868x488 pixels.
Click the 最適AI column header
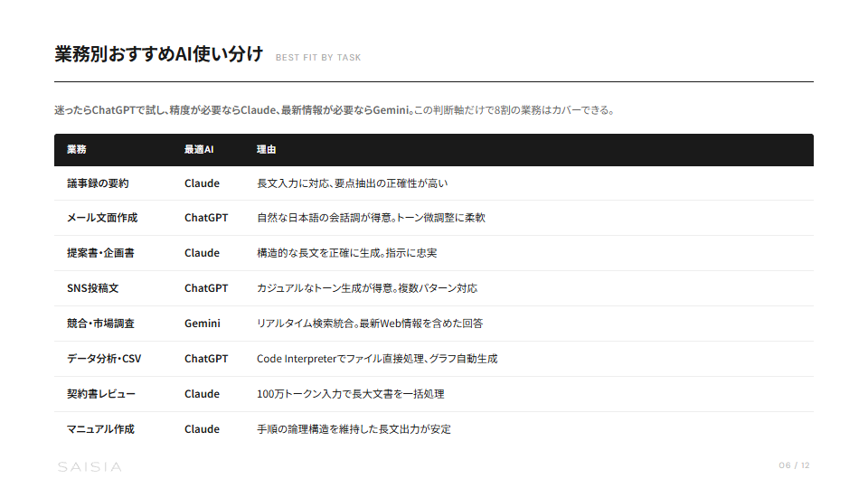tap(199, 149)
